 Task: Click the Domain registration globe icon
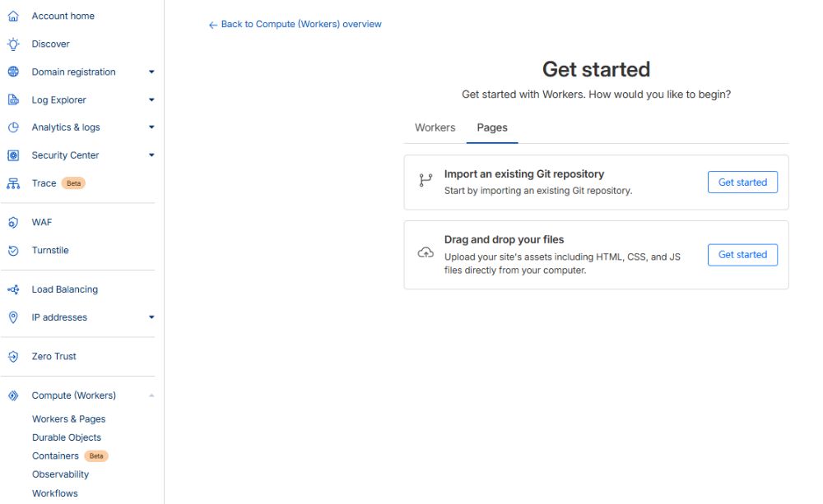[13, 72]
